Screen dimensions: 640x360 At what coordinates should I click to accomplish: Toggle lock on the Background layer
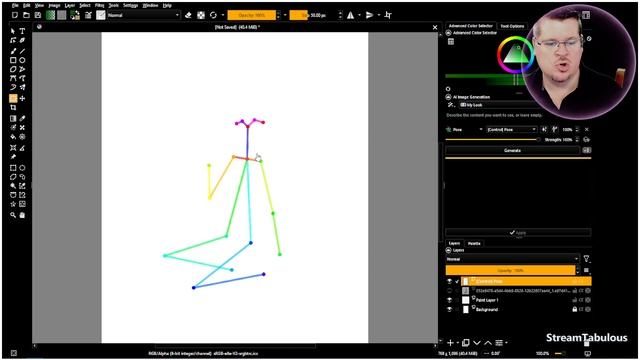click(x=575, y=309)
